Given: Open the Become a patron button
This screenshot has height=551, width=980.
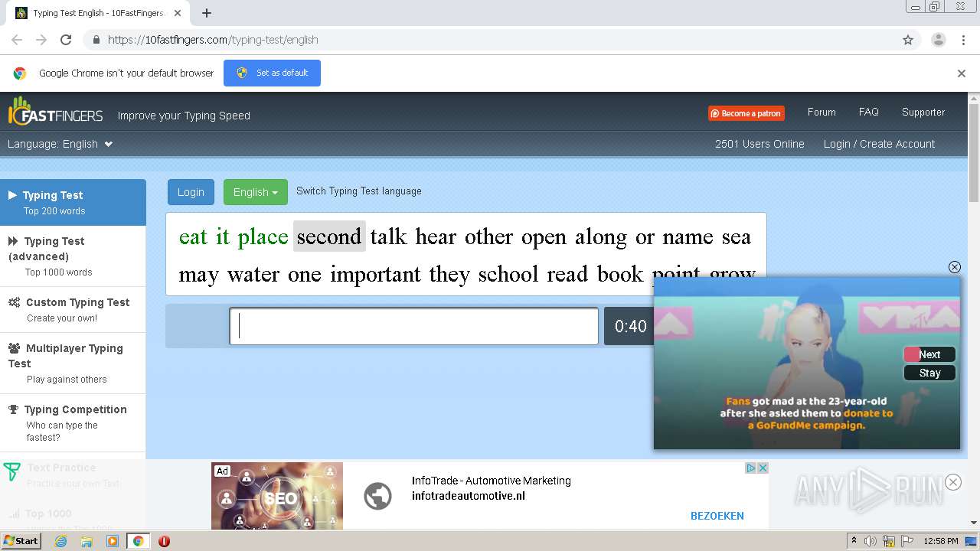Looking at the screenshot, I should (746, 113).
